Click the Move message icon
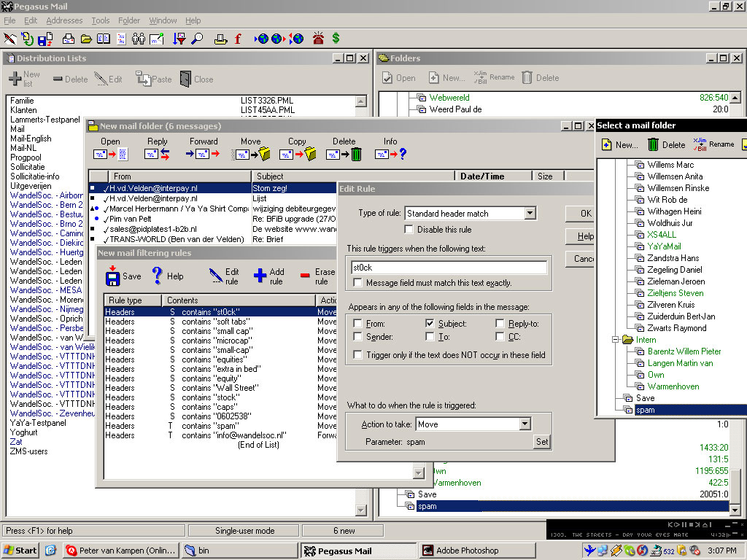 pyautogui.click(x=252, y=154)
